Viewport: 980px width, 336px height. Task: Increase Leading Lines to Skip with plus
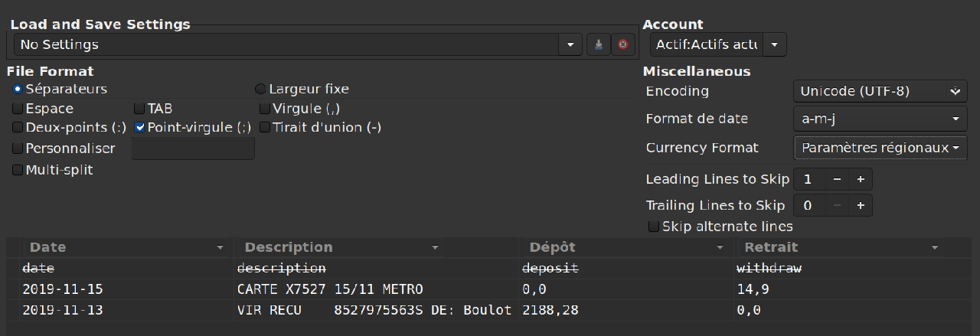[x=861, y=179]
